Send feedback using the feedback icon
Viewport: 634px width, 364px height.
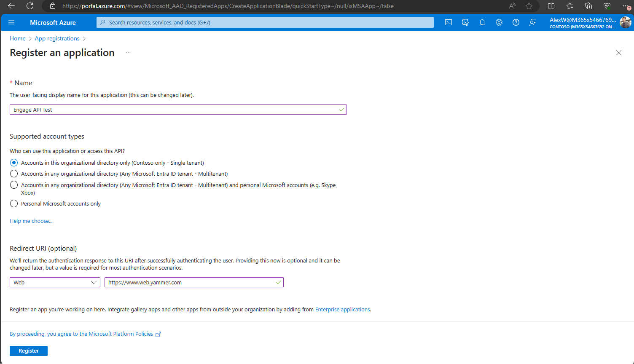(x=533, y=22)
